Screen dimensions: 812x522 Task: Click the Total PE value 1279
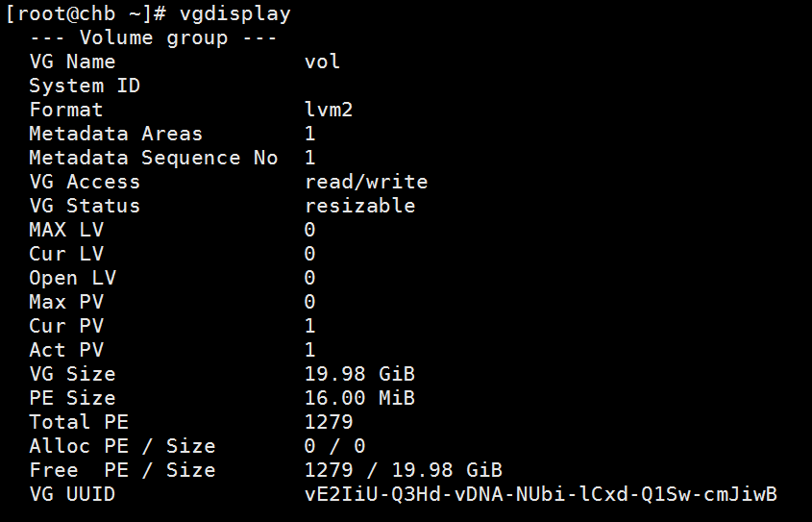point(329,422)
